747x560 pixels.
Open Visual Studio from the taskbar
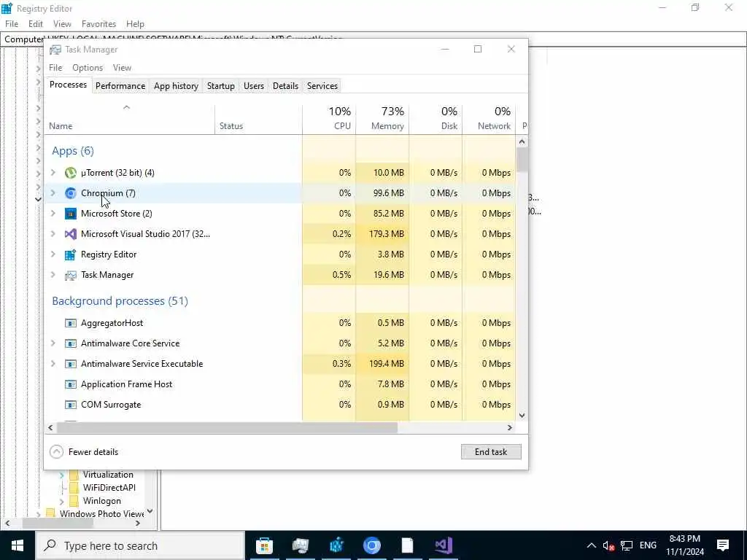[x=443, y=545]
